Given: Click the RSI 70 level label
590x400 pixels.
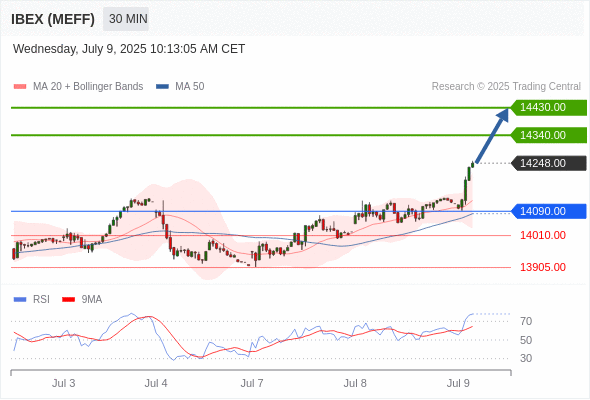Looking at the screenshot, I should 526,321.
